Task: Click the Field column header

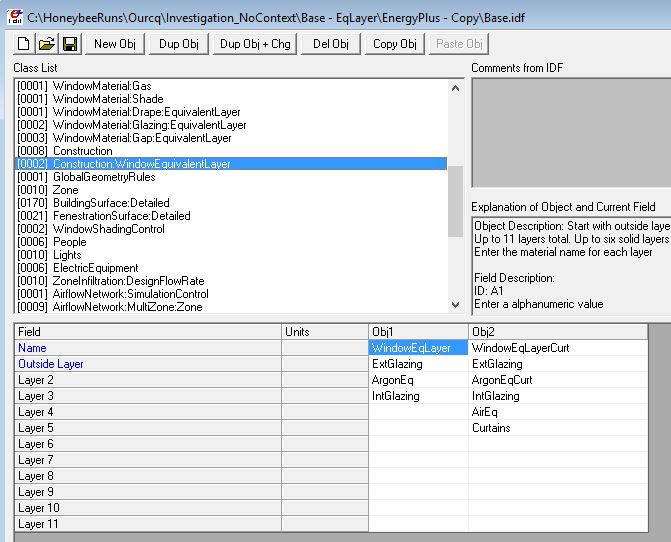Action: click(148, 332)
